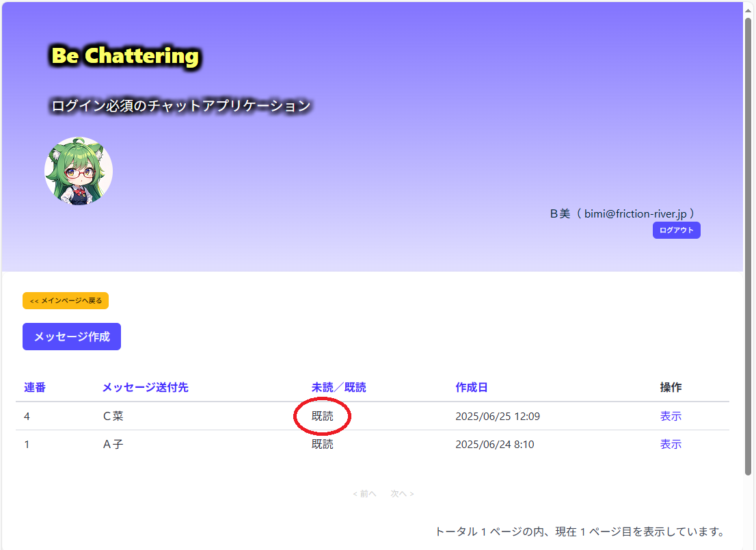Select date cell 2025/06/24 8:10

click(x=495, y=444)
